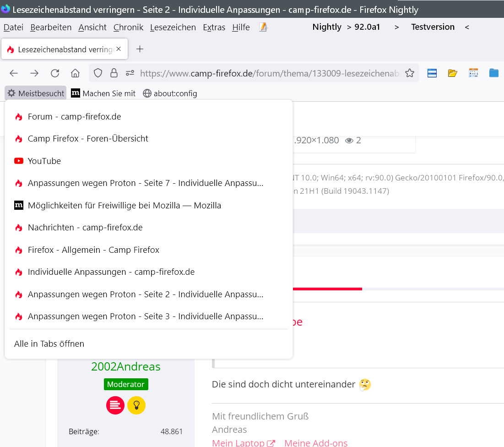Collapse the Meistbesucht bookmarks folder

[x=36, y=93]
